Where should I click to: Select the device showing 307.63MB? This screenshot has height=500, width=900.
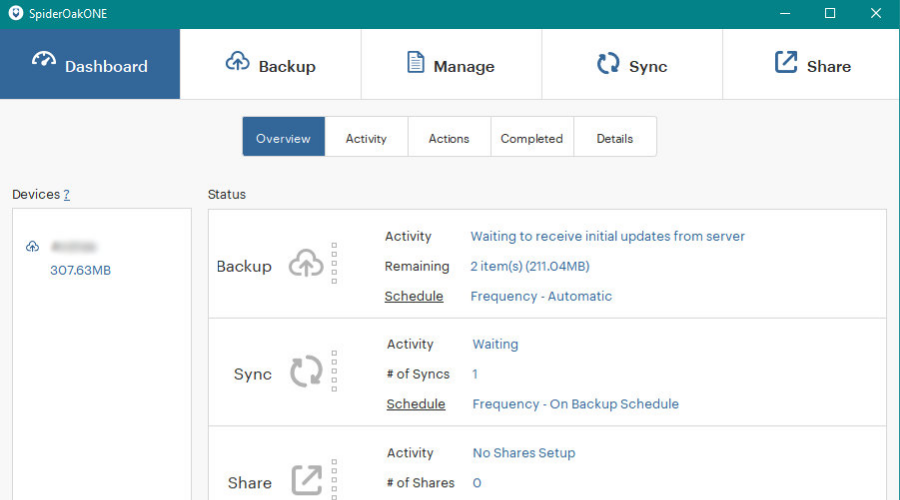(80, 270)
